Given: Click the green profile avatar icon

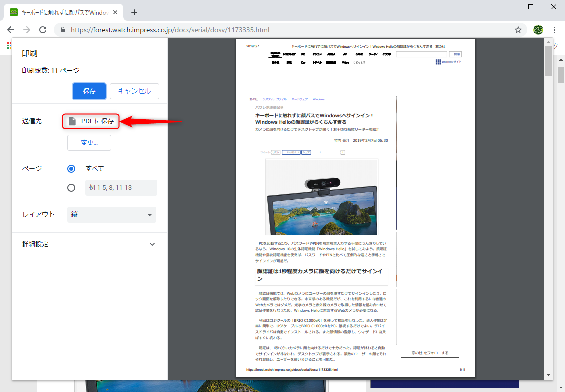Looking at the screenshot, I should (x=538, y=30).
